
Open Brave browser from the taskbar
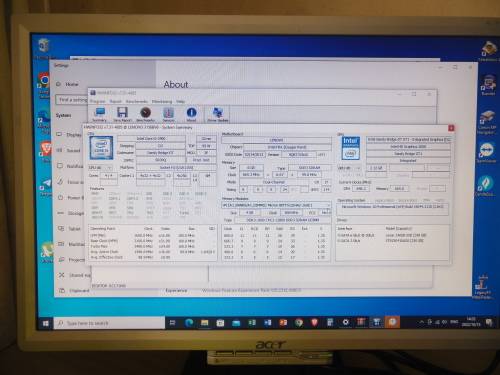(x=314, y=323)
